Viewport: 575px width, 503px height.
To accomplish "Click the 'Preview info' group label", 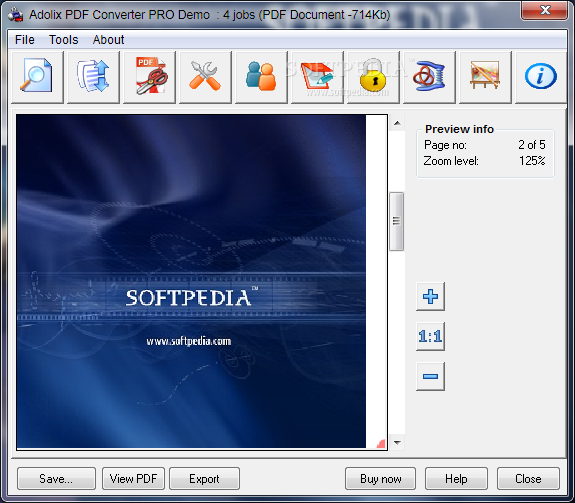I will point(459,129).
